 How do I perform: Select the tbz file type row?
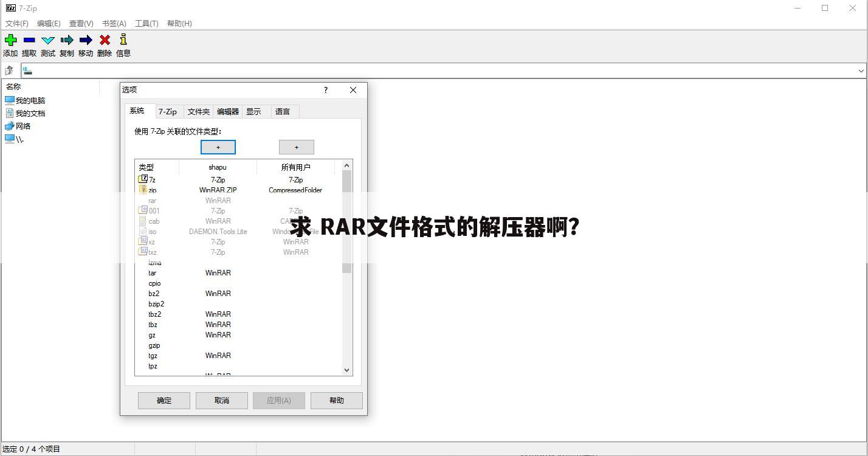238,325
